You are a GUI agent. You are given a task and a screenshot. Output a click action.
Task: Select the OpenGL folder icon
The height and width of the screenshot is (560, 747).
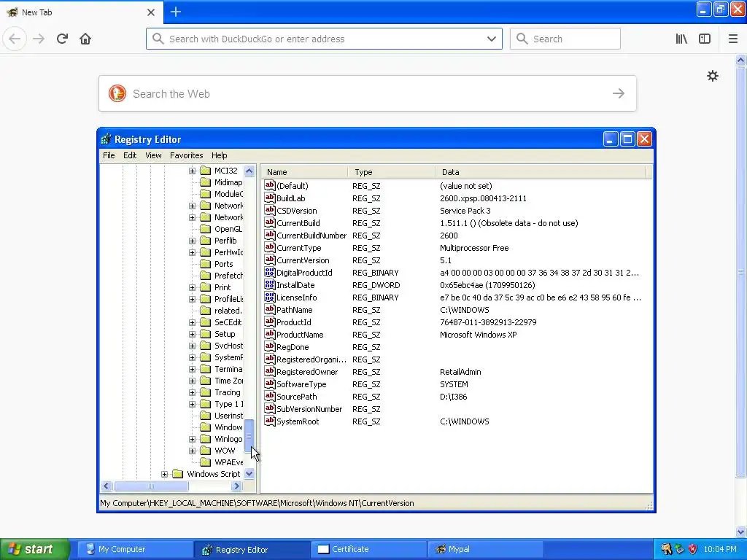point(205,228)
